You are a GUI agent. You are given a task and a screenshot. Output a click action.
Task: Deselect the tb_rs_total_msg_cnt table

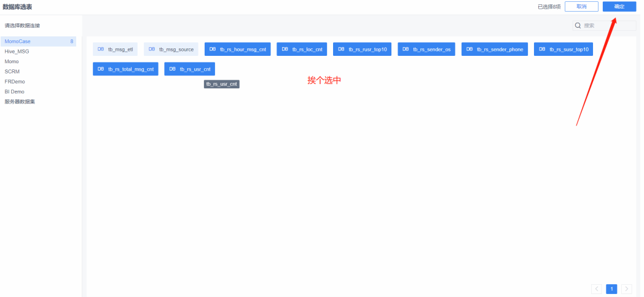coord(126,69)
